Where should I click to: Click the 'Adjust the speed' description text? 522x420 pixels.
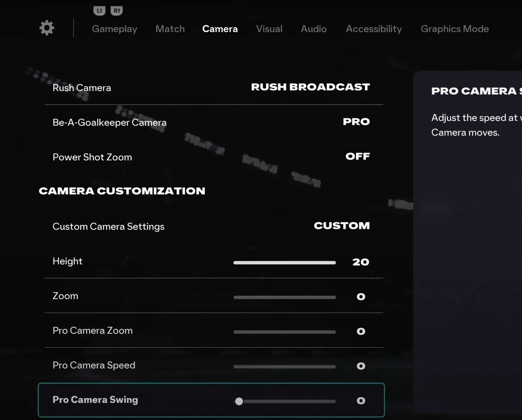[x=476, y=125]
